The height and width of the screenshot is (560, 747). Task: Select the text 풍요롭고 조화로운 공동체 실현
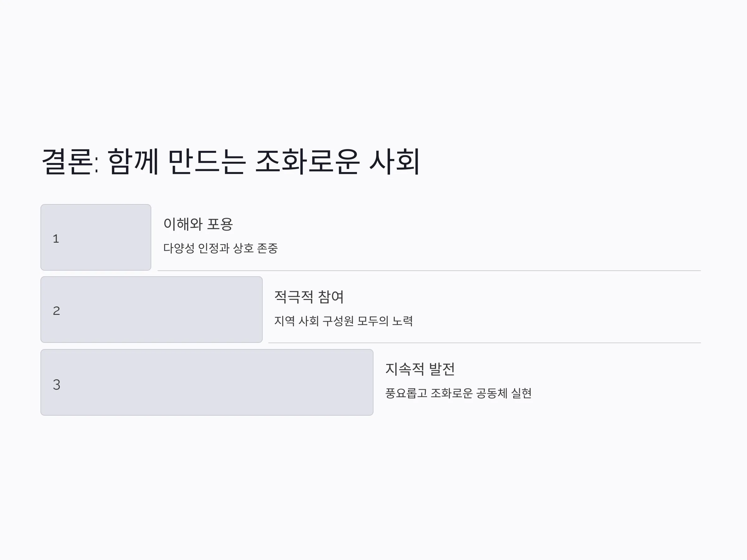click(x=458, y=393)
